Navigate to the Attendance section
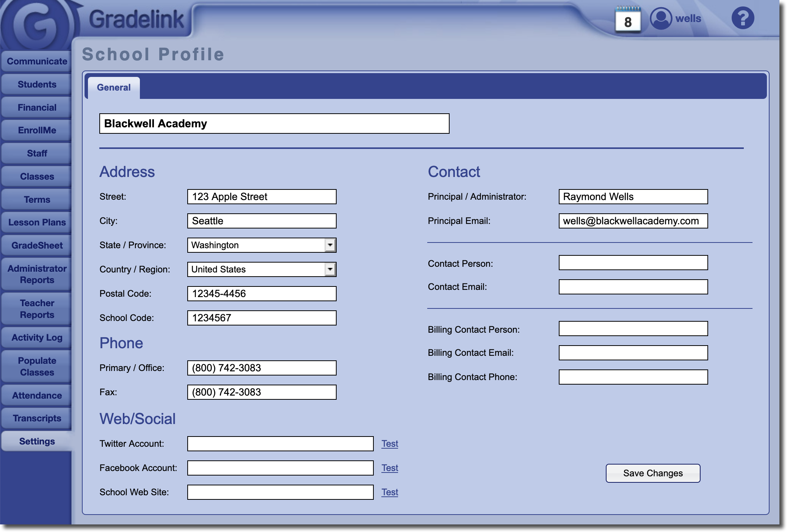 pyautogui.click(x=37, y=396)
